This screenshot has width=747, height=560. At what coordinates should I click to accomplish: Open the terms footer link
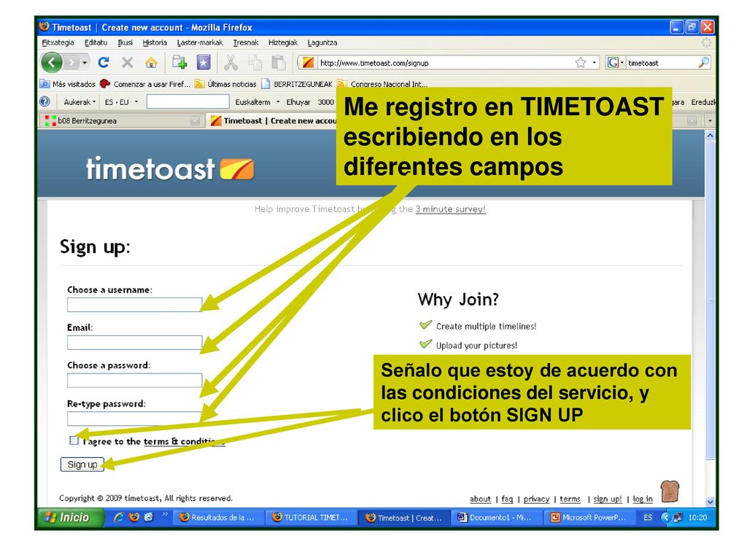[570, 499]
